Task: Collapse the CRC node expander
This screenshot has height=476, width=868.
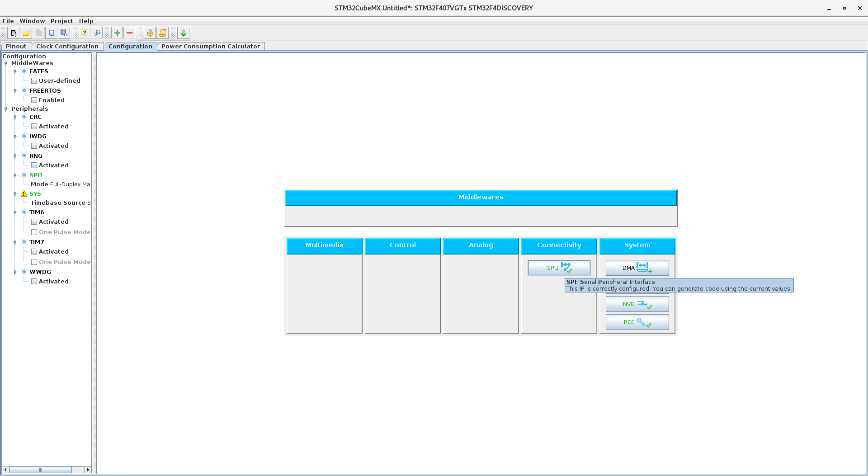Action: [15, 117]
